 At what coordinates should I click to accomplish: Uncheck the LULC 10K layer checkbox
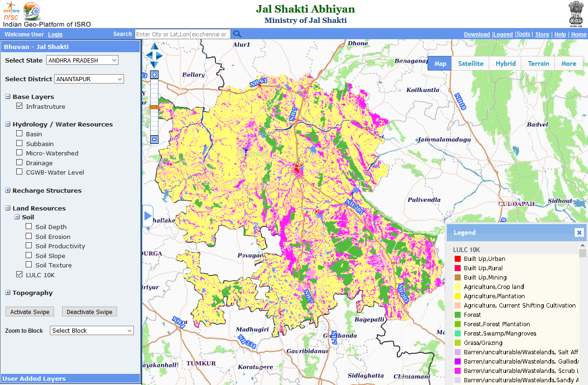pos(19,274)
